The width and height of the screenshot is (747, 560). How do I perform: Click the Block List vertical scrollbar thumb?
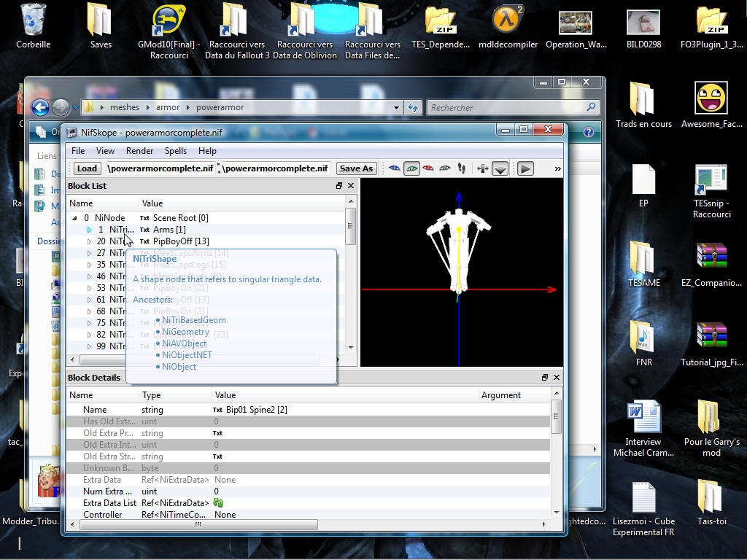[x=351, y=226]
